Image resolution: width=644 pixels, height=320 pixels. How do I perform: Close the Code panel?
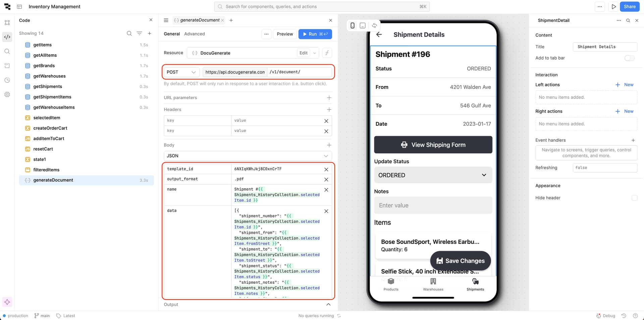pyautogui.click(x=151, y=20)
